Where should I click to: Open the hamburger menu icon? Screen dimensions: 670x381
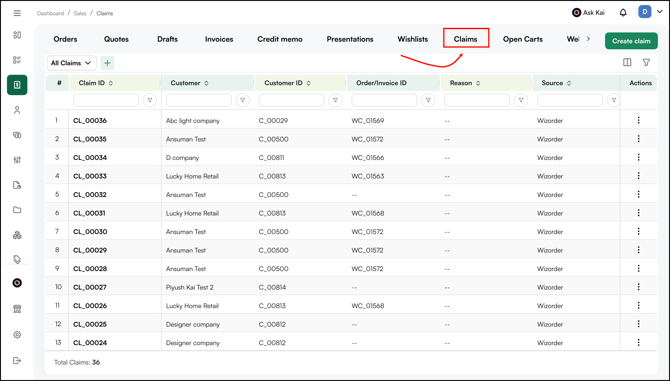[17, 13]
